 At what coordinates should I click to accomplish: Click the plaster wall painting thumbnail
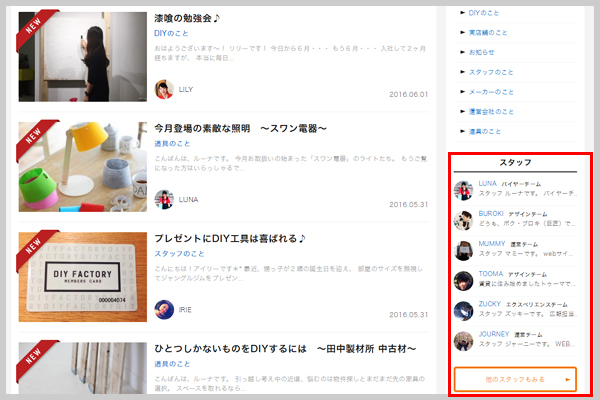[x=83, y=57]
